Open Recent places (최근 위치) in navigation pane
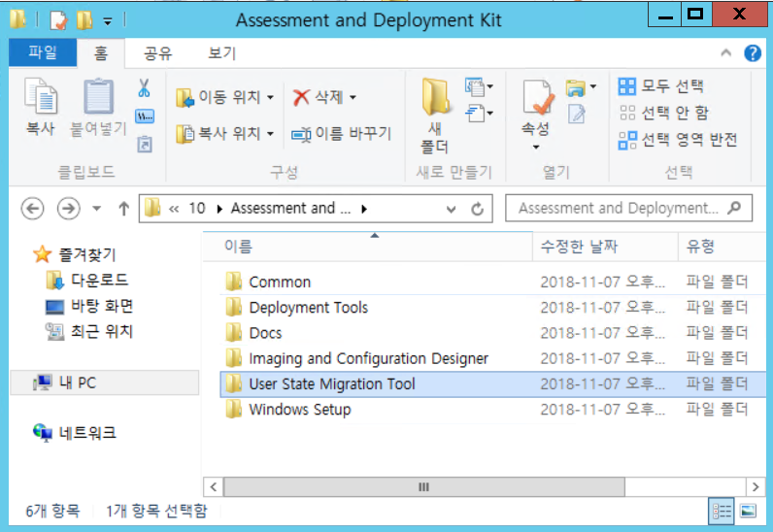Viewport: 773px width, 532px height. (x=89, y=331)
